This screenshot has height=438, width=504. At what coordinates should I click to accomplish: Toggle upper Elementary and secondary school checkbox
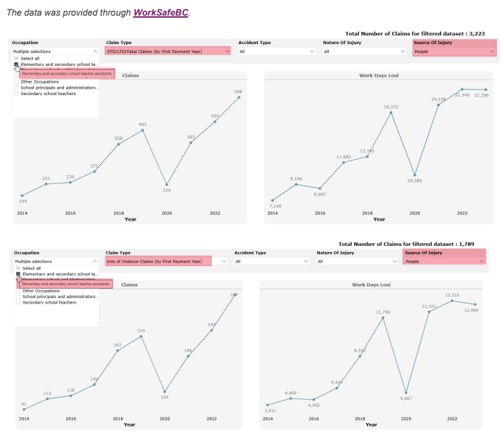[x=17, y=65]
